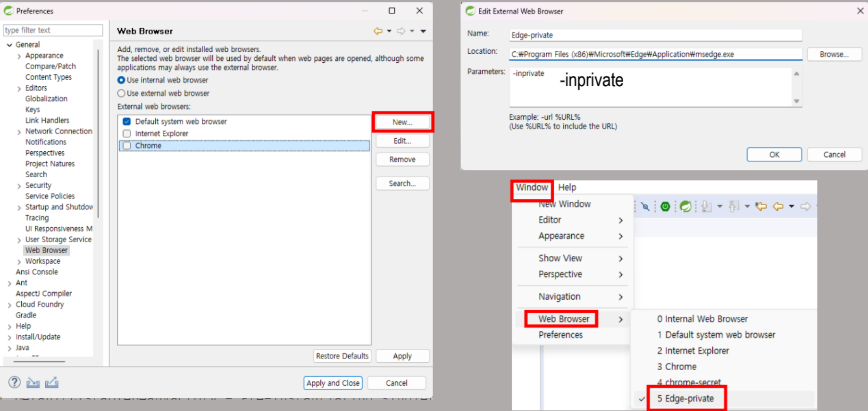Viewport: 868px width, 411px height.
Task: Click the Location path field
Action: pos(656,54)
